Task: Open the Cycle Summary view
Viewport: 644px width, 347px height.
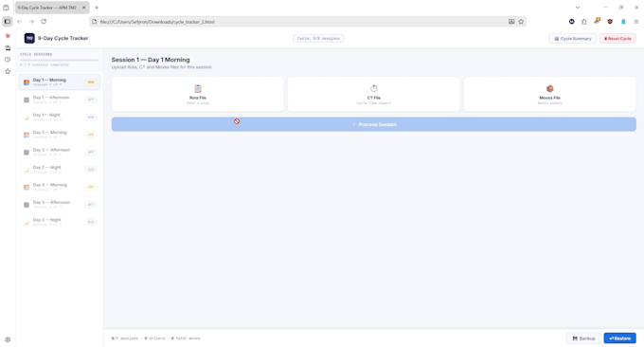Action: coord(573,38)
